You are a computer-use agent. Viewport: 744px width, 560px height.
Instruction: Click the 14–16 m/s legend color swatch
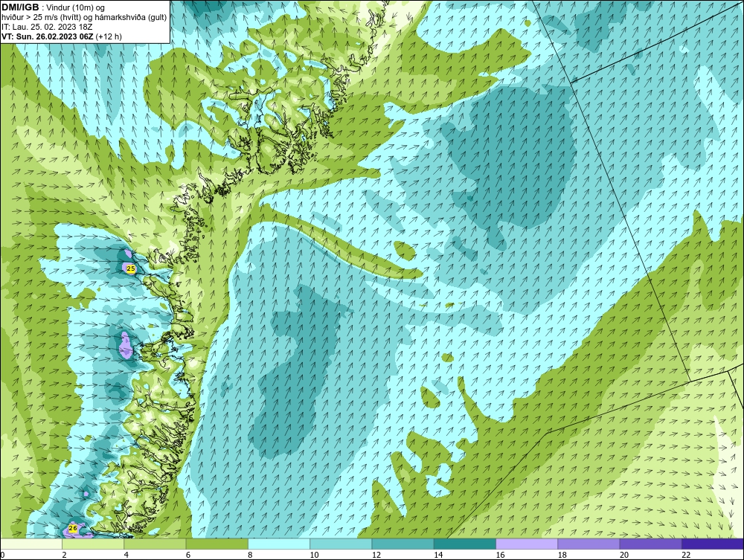[x=464, y=544]
